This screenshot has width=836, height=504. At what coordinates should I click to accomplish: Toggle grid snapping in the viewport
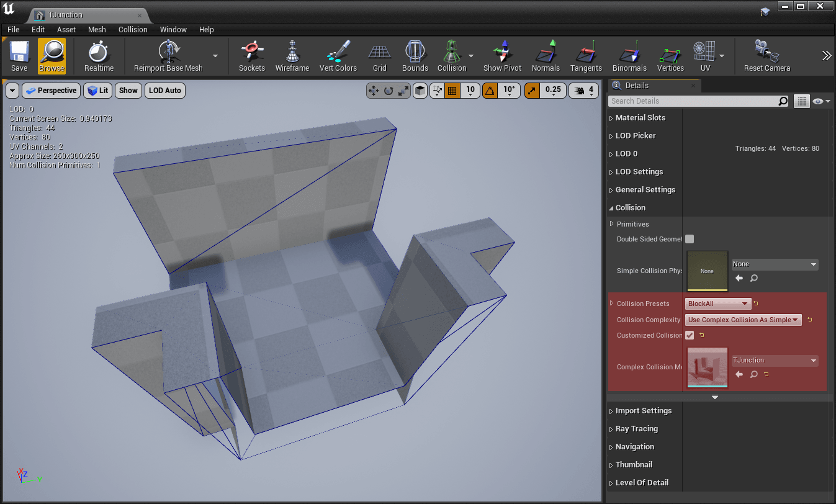(452, 91)
